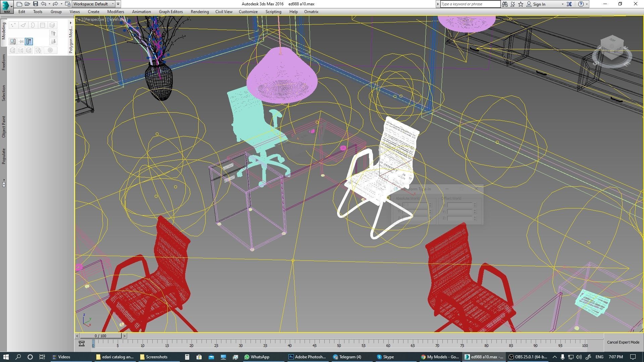Open the Ornatrix menu
644x362 pixels.
pos(311,12)
